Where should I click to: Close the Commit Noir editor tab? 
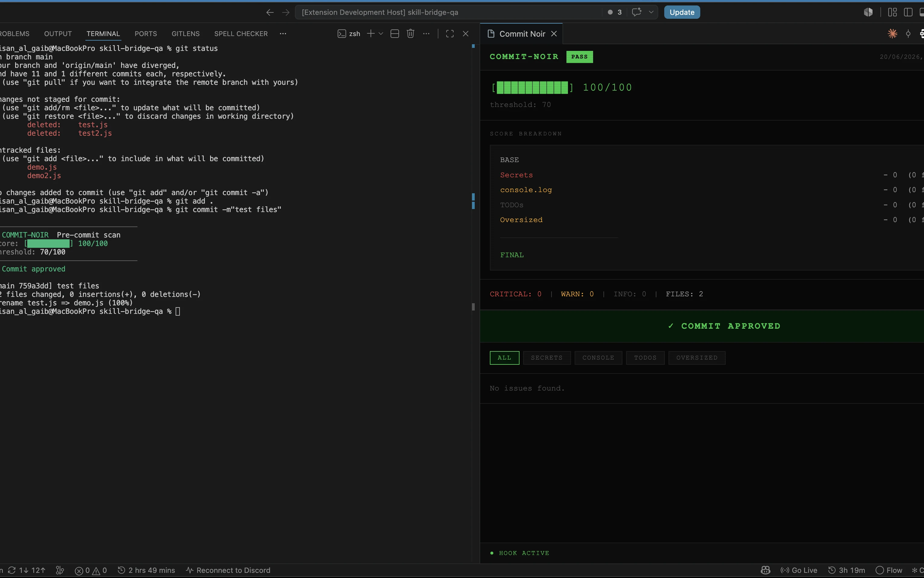click(554, 34)
